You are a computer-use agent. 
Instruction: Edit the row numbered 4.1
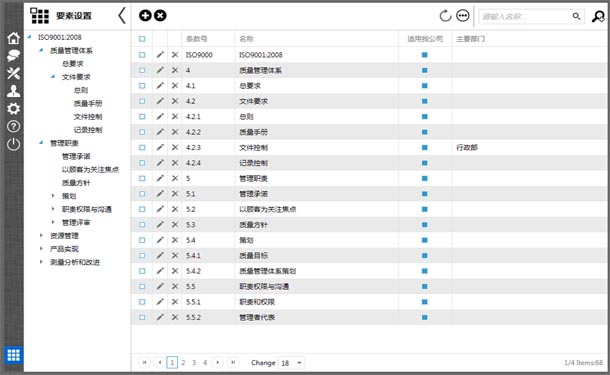pyautogui.click(x=160, y=86)
